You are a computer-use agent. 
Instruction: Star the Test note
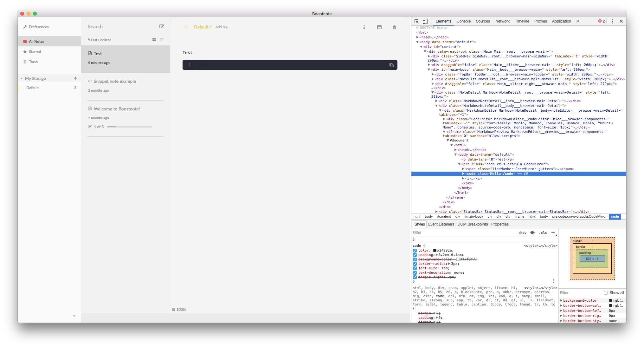click(x=186, y=27)
